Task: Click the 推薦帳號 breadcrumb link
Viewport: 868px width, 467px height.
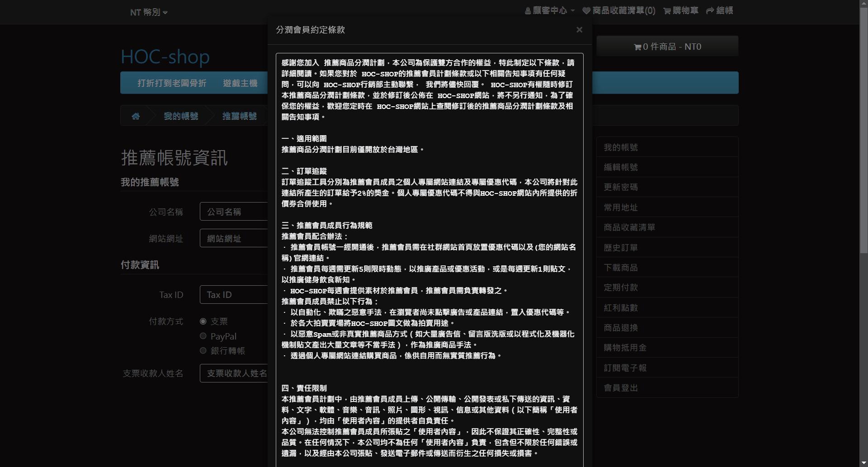Action: coord(240,116)
